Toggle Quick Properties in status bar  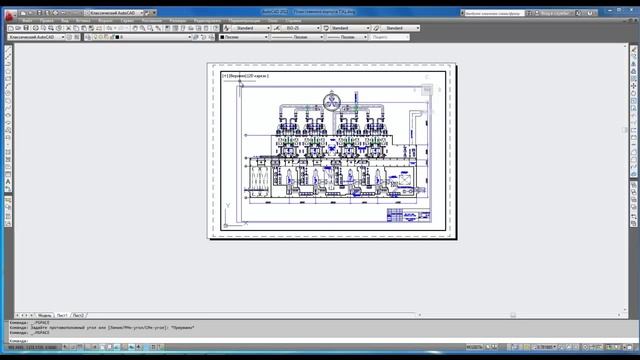click(153, 347)
